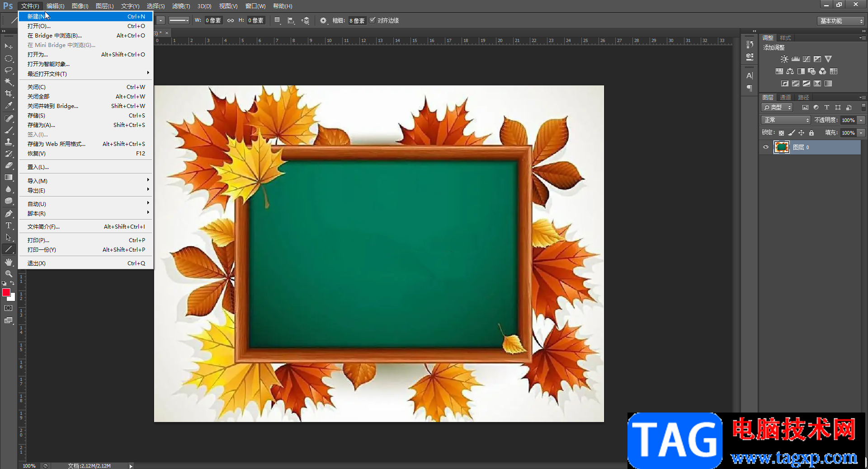
Task: Select the Hand tool
Action: point(9,262)
